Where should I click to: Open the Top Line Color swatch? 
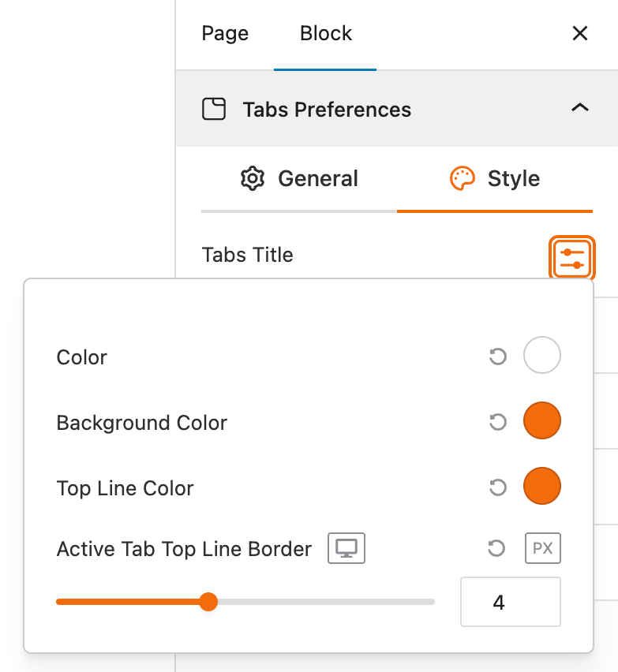(x=542, y=486)
